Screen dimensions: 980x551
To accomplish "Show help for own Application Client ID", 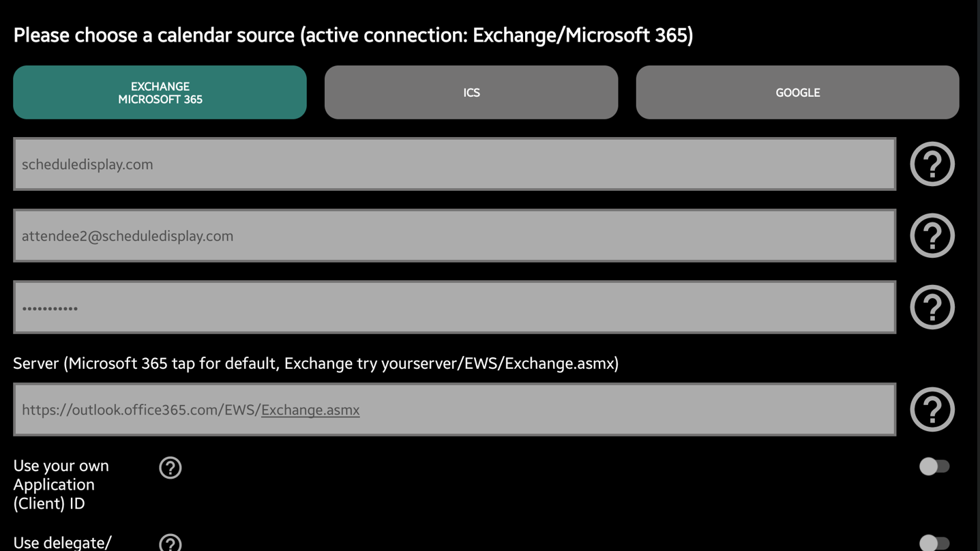I will pos(170,468).
